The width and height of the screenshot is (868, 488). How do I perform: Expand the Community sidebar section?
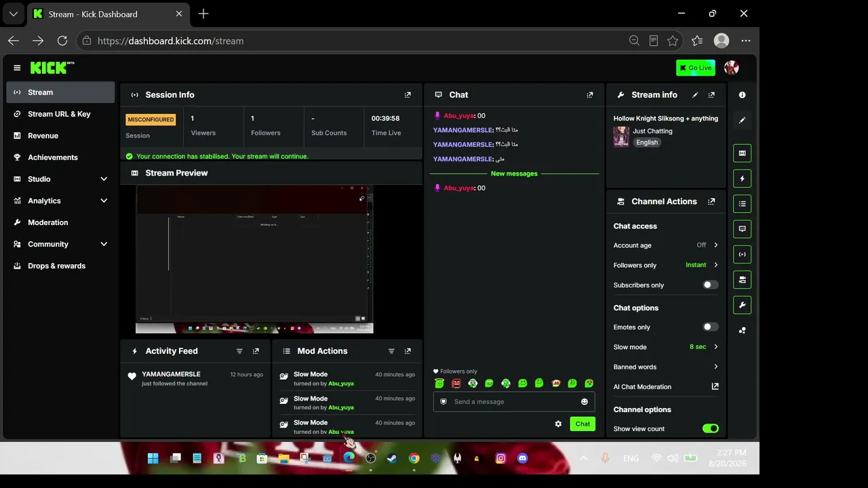(104, 244)
